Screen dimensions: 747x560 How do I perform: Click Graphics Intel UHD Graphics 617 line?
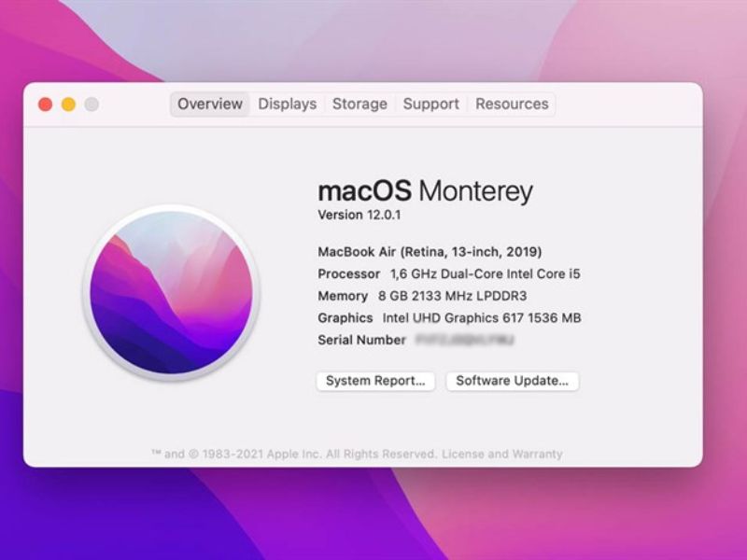coord(450,317)
